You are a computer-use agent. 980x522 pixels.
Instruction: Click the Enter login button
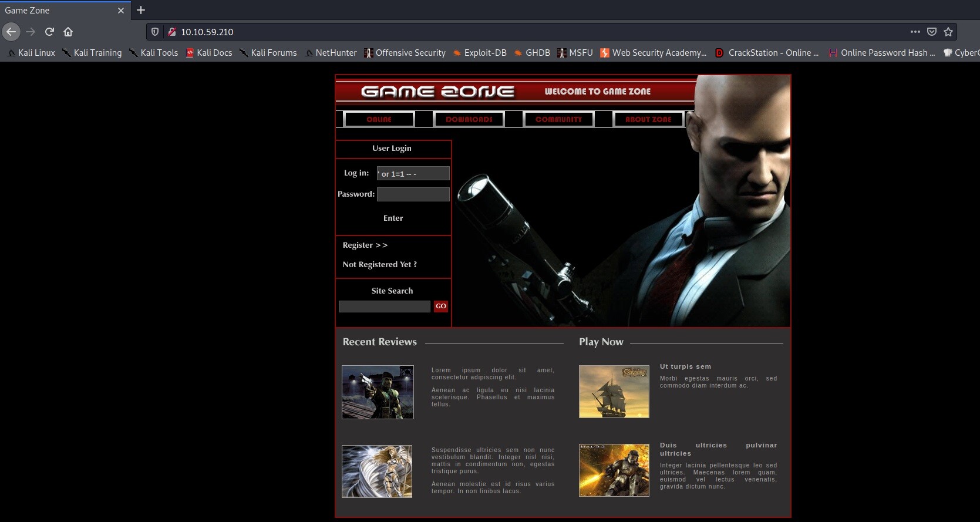(393, 218)
